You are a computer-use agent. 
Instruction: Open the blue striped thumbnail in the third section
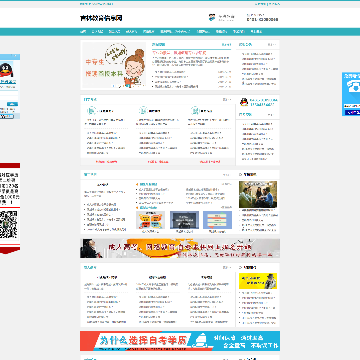[x=217, y=220]
